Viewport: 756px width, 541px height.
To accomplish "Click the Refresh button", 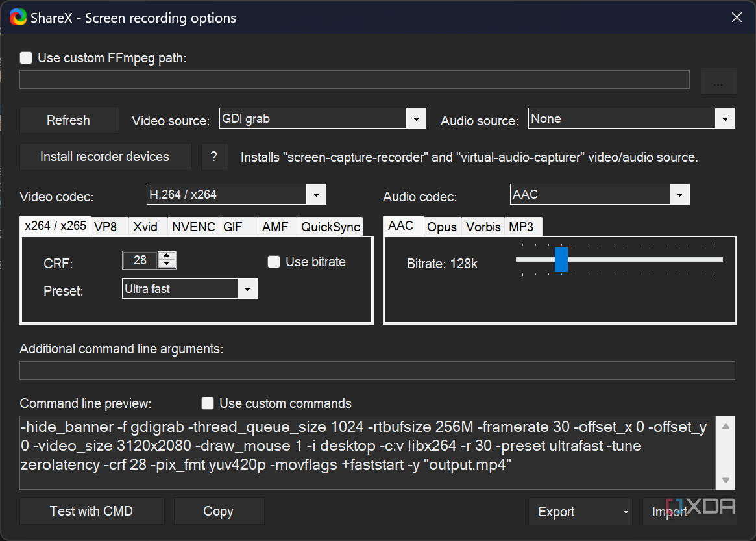I will click(69, 120).
